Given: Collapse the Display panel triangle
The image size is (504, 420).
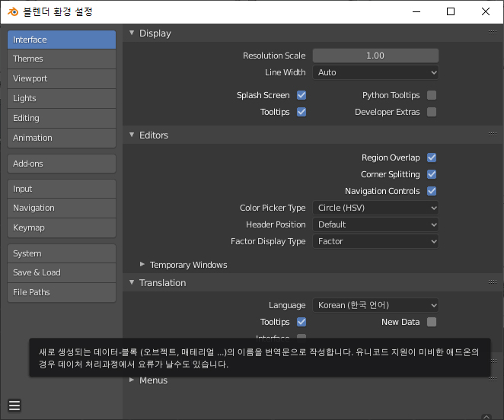Looking at the screenshot, I should [x=132, y=33].
